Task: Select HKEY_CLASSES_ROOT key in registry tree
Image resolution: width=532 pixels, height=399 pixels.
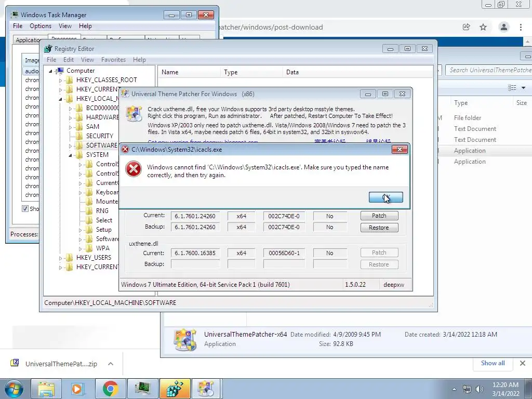Action: (x=107, y=80)
